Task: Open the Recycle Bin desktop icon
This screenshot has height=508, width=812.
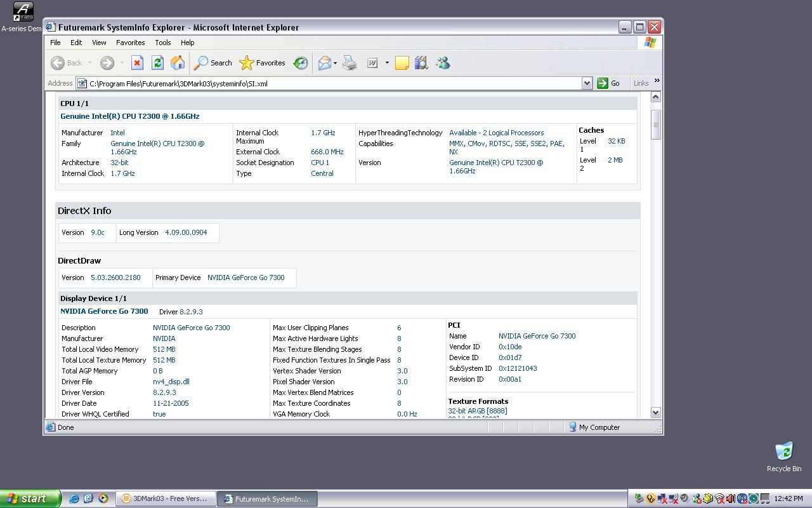Action: (784, 457)
